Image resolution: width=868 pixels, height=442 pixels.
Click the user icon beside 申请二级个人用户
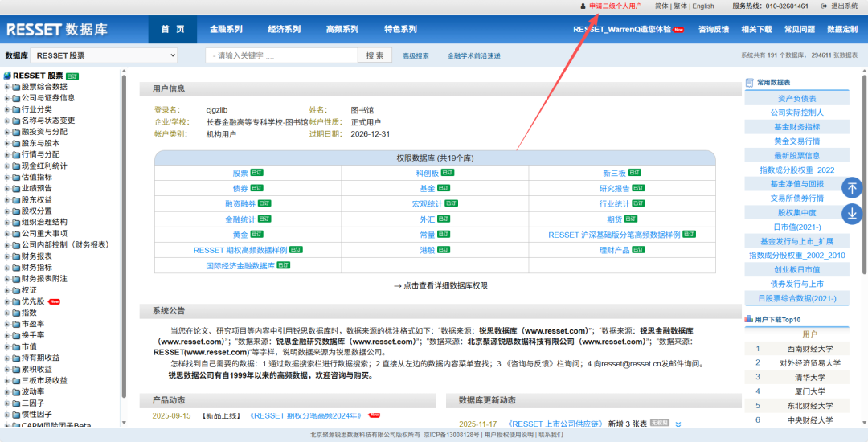tap(583, 6)
